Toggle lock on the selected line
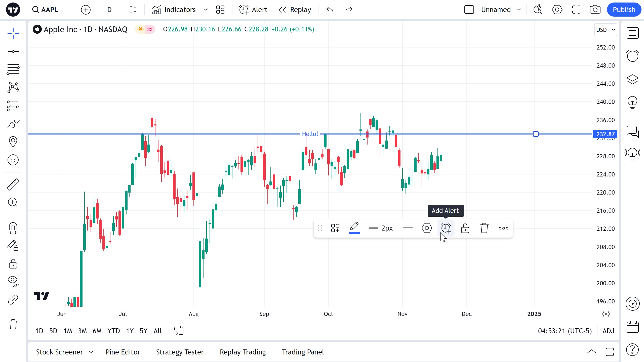The image size is (644, 362). (465, 228)
